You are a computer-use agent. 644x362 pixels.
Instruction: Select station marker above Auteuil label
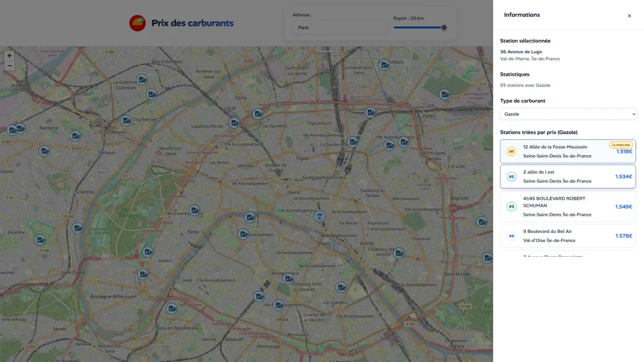point(147,252)
